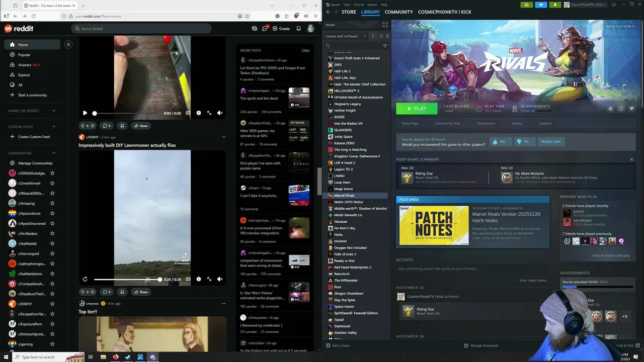Toggle captions on lawnmower video
The height and width of the screenshot is (362, 644).
tap(188, 279)
